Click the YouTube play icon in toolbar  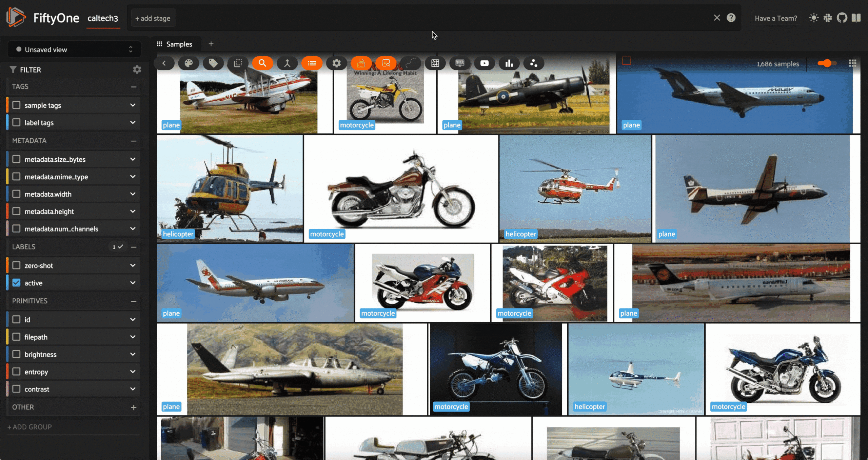484,63
